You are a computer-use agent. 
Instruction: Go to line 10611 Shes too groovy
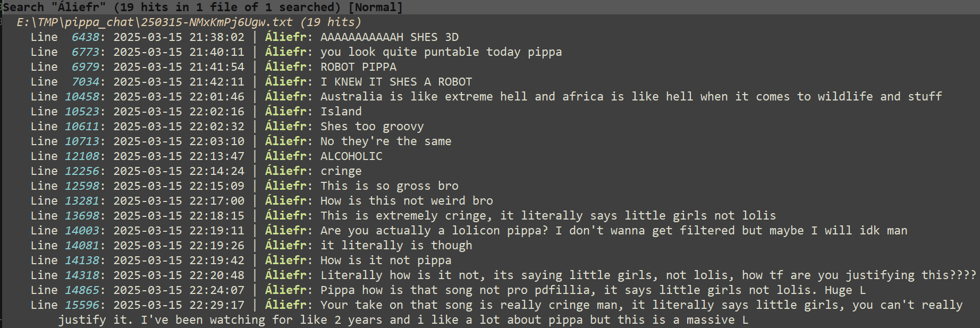pyautogui.click(x=227, y=127)
